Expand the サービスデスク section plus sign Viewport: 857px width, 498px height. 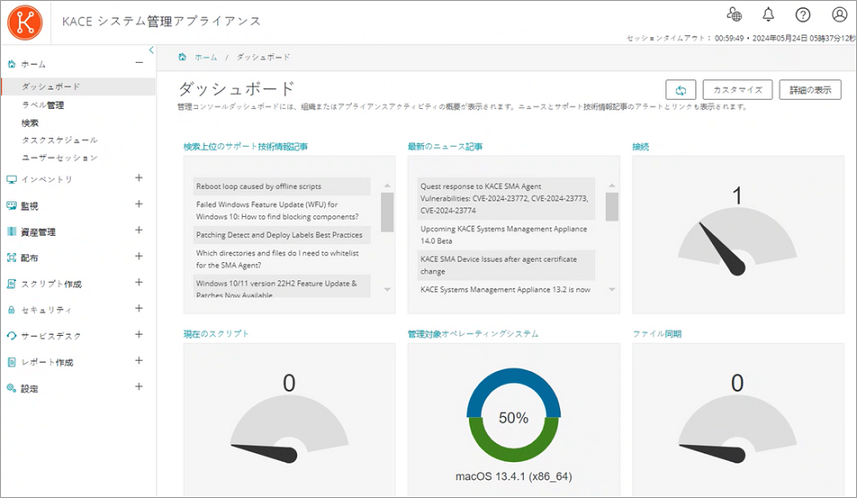click(x=139, y=334)
